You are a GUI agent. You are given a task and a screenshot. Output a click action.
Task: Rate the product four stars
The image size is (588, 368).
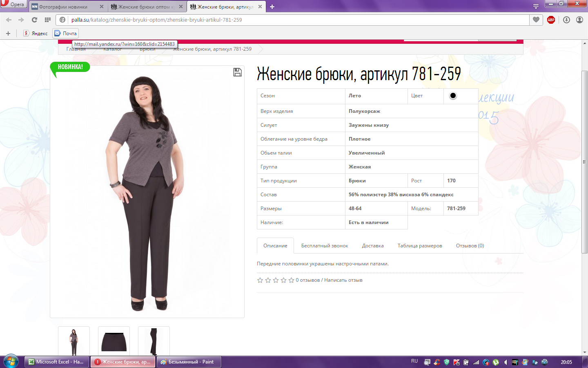tap(283, 280)
